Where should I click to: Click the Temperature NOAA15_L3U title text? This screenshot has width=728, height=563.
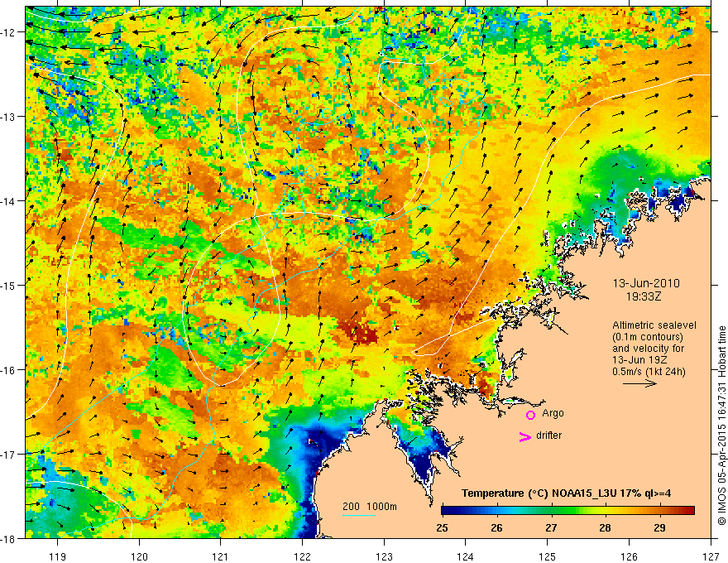[566, 493]
